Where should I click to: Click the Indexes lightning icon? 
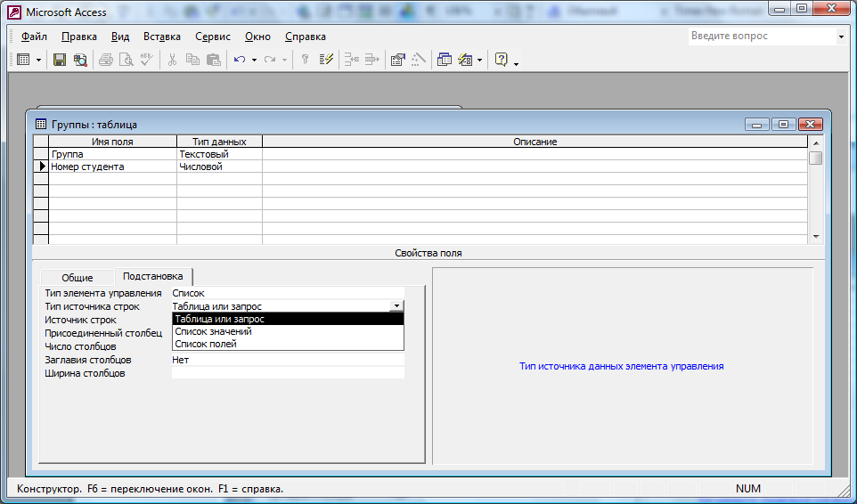coord(326,60)
